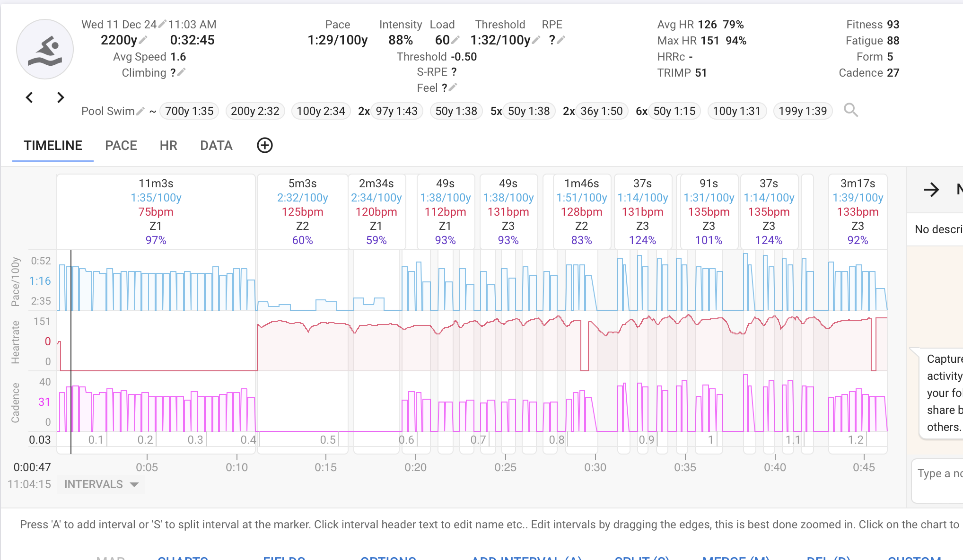Open the INTERVALS dropdown

tap(101, 484)
